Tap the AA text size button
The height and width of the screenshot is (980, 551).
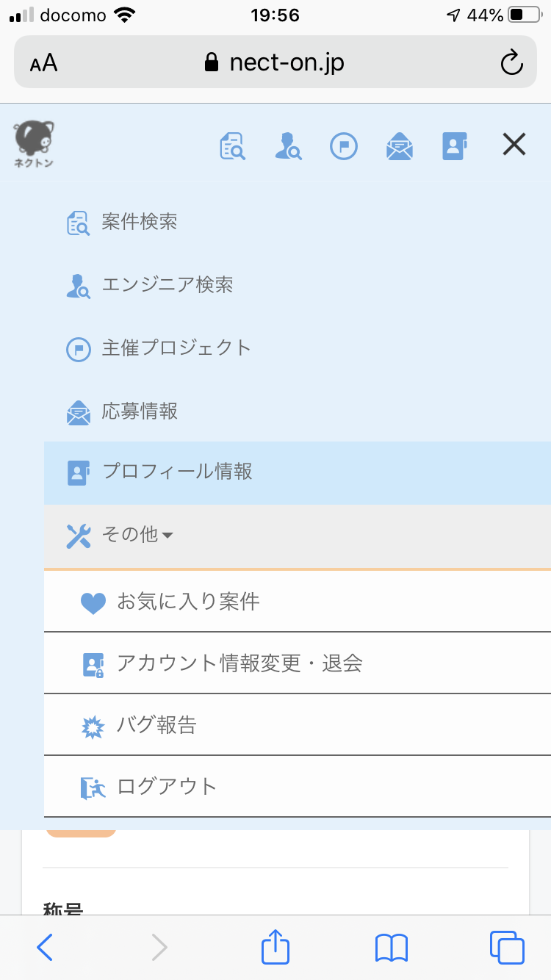tap(44, 63)
